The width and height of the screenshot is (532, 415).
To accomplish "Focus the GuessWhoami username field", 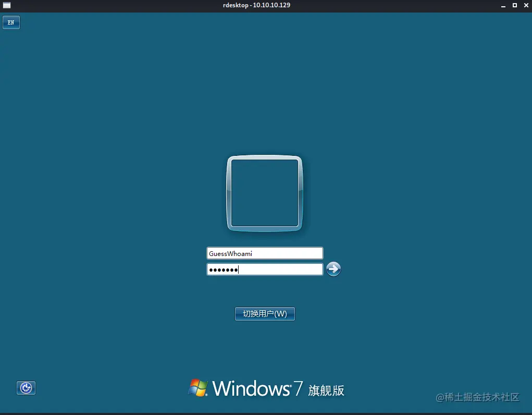I will (265, 253).
